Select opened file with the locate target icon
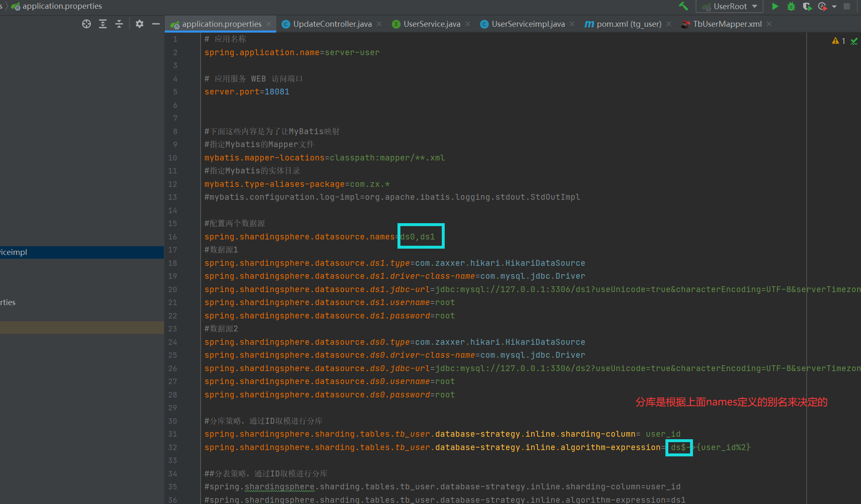 [x=87, y=24]
